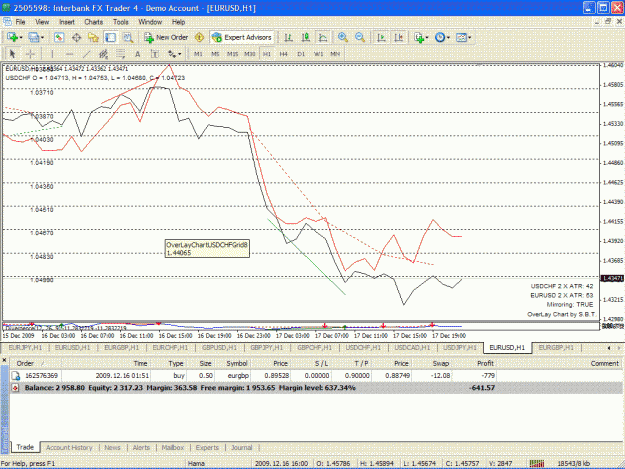This screenshot has width=625, height=469.
Task: Open the Help menu
Action: (178, 22)
